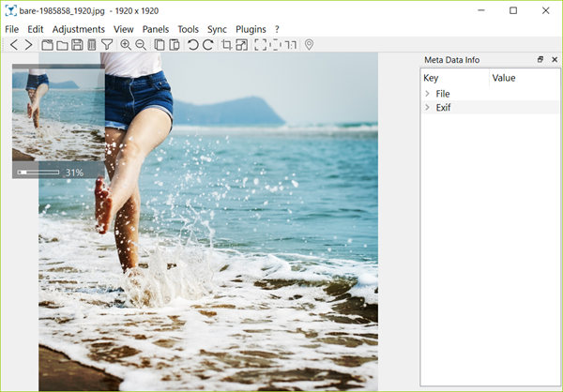The image size is (563, 392).
Task: Toggle fullscreen with the solid frame icon
Action: (260, 45)
